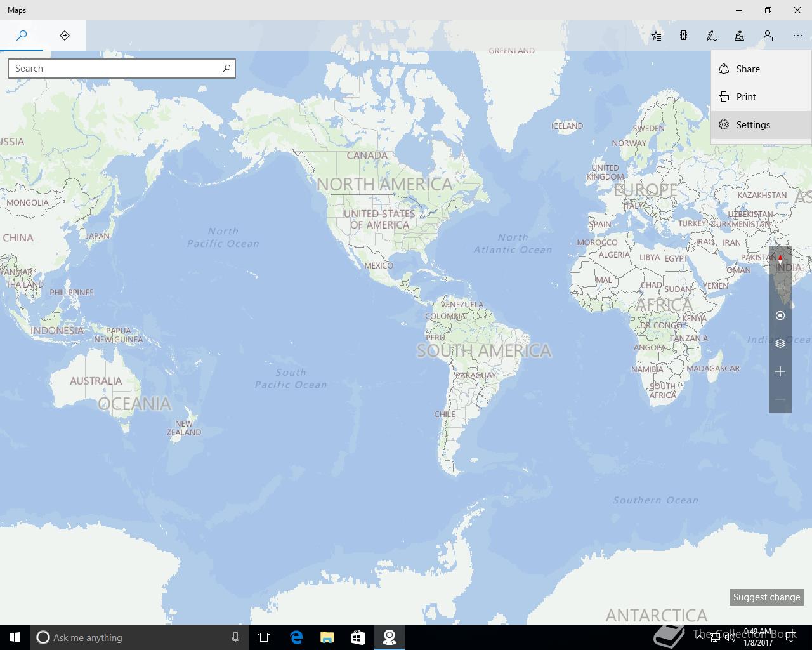Click the SOUTH AMERICA map label

[484, 351]
